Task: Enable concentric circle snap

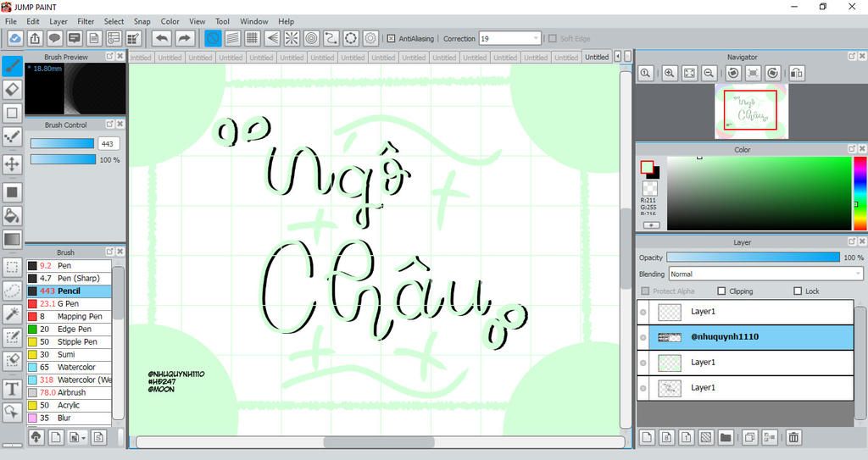Action: tap(312, 38)
